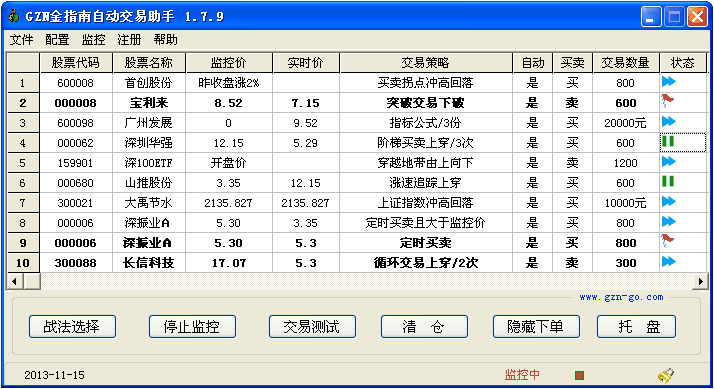Open the 监控 menu
Screen dimensions: 714x389
(x=93, y=40)
